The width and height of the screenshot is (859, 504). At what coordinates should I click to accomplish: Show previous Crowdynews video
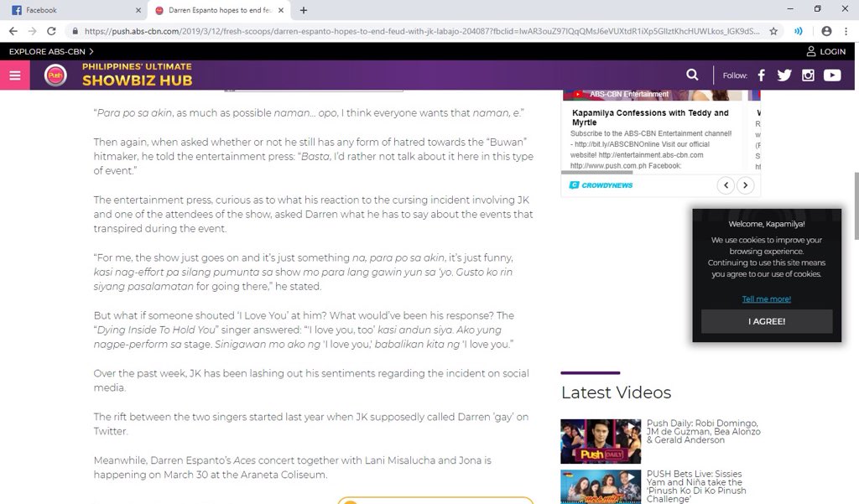726,185
